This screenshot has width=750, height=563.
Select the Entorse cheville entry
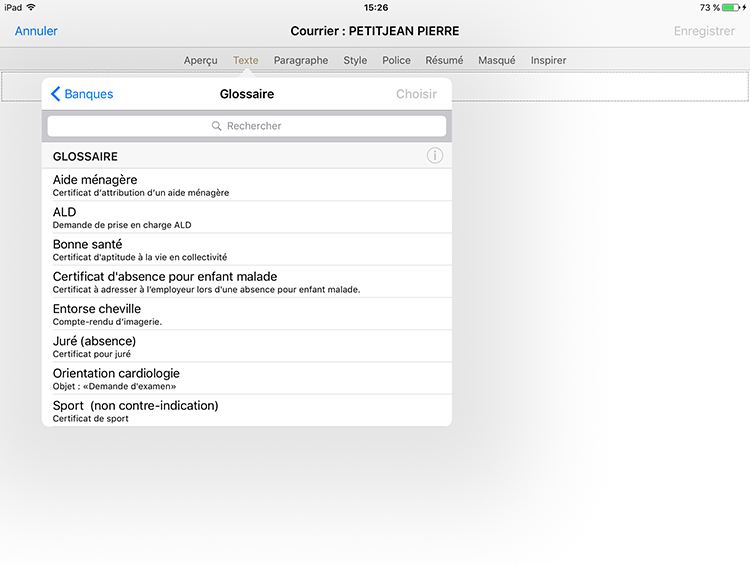(x=246, y=314)
